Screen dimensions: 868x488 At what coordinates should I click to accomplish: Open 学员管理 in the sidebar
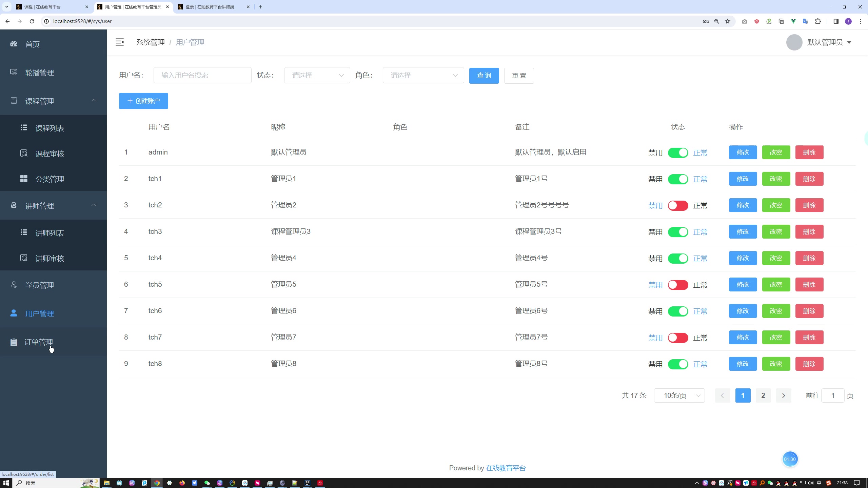pos(53,285)
